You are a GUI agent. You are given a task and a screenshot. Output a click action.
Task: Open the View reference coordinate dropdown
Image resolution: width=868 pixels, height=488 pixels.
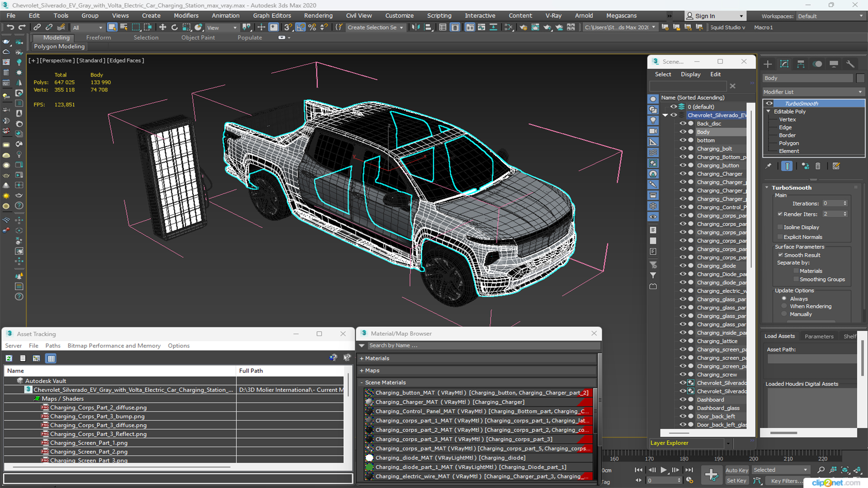click(x=222, y=28)
